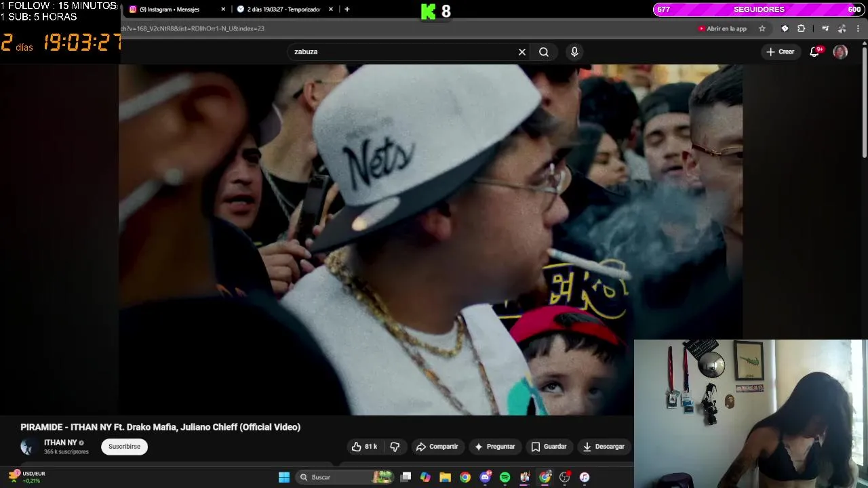The width and height of the screenshot is (868, 488).
Task: Save the video with Guardar
Action: [x=549, y=447]
